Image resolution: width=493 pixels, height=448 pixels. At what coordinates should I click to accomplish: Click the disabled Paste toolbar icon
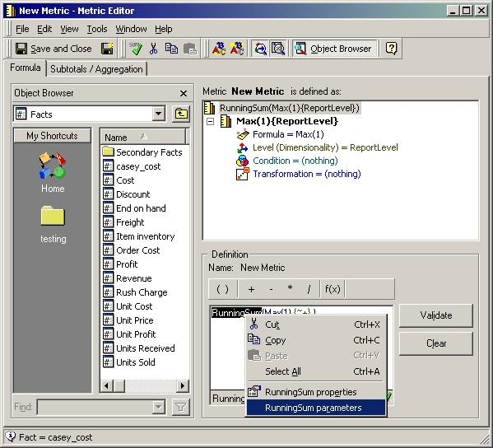[x=190, y=49]
